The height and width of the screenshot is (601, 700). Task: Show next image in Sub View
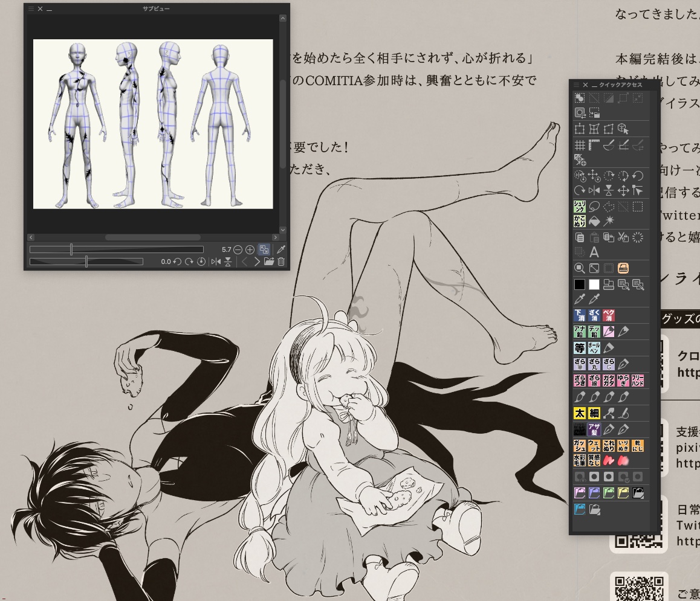point(257,262)
